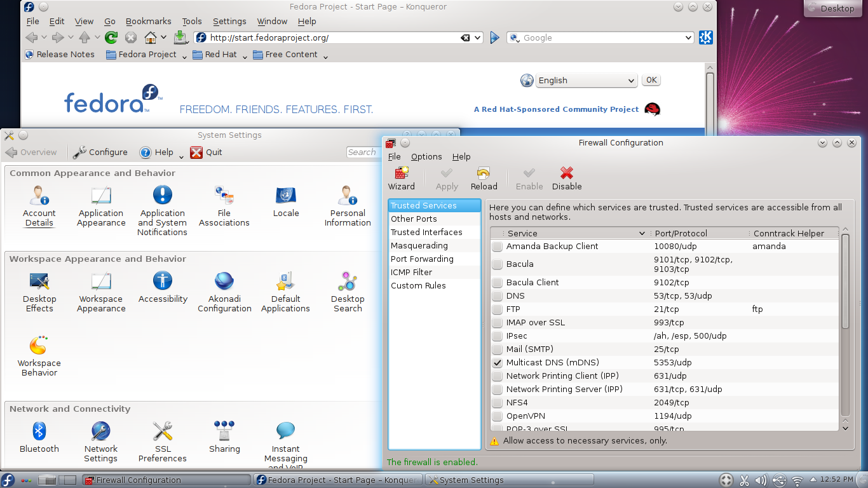This screenshot has height=488, width=868.
Task: Click Quit in System Settings
Action: click(x=207, y=152)
